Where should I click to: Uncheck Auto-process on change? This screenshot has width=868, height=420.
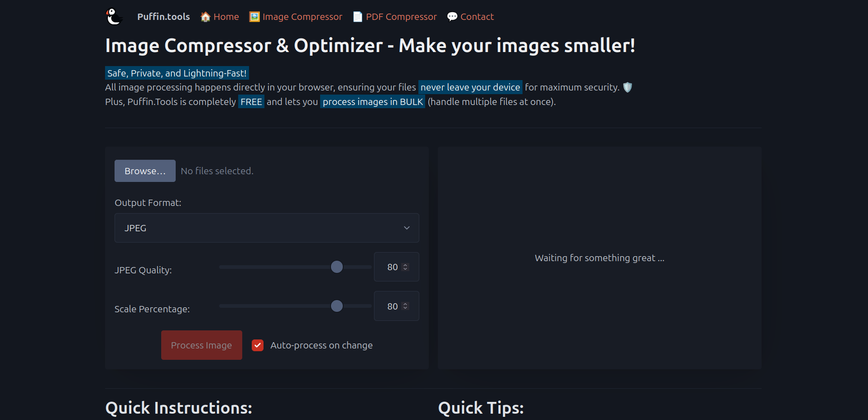257,345
